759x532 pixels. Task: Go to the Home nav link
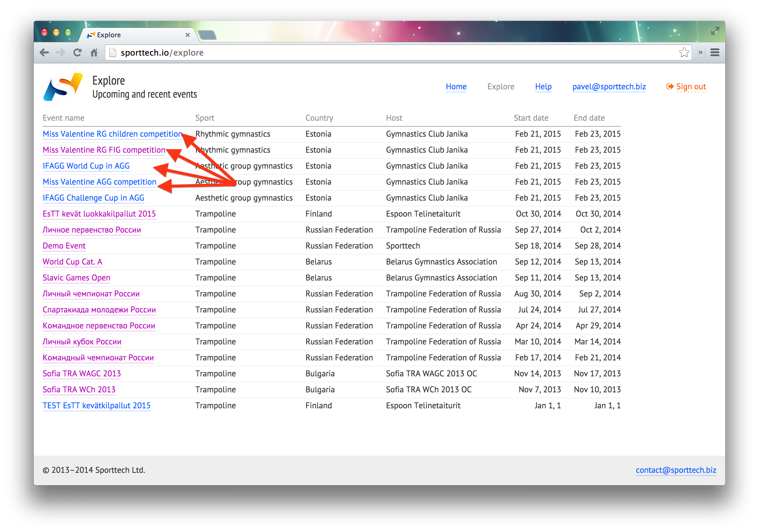click(456, 87)
